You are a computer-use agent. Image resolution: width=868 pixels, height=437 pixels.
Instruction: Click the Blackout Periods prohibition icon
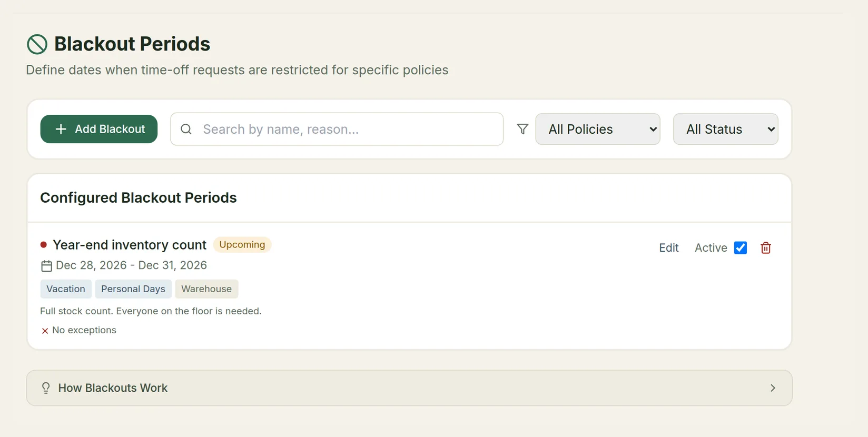(37, 44)
